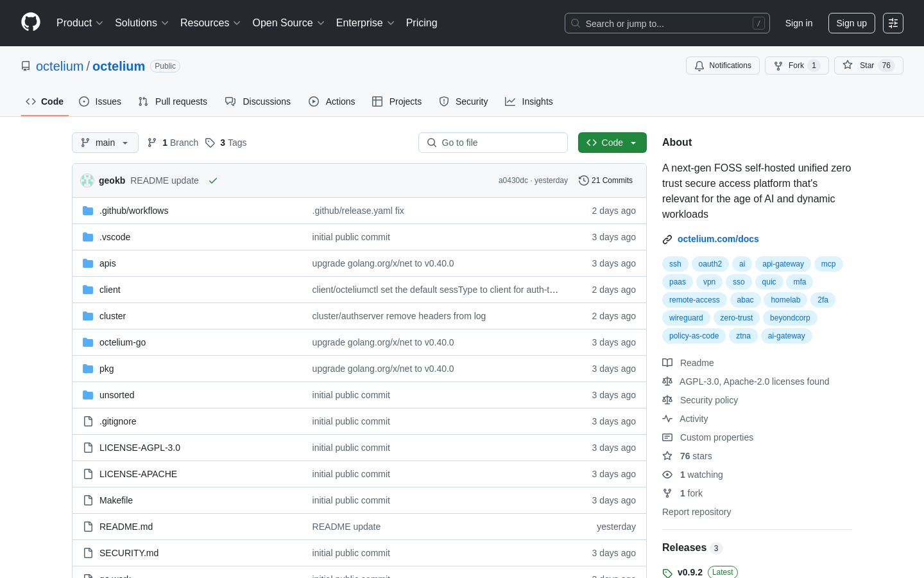The width and height of the screenshot is (924, 578).
Task: Click the .gitignore file icon
Action: tap(88, 421)
